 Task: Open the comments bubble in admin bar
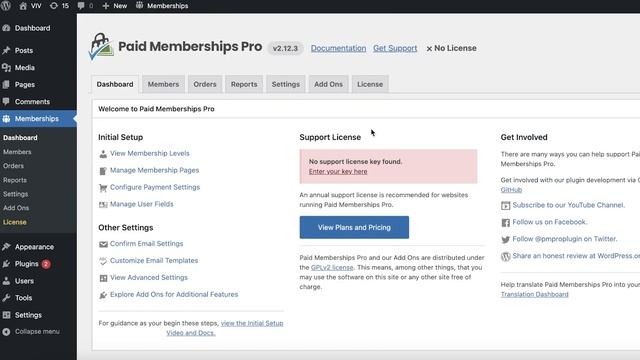click(x=81, y=6)
